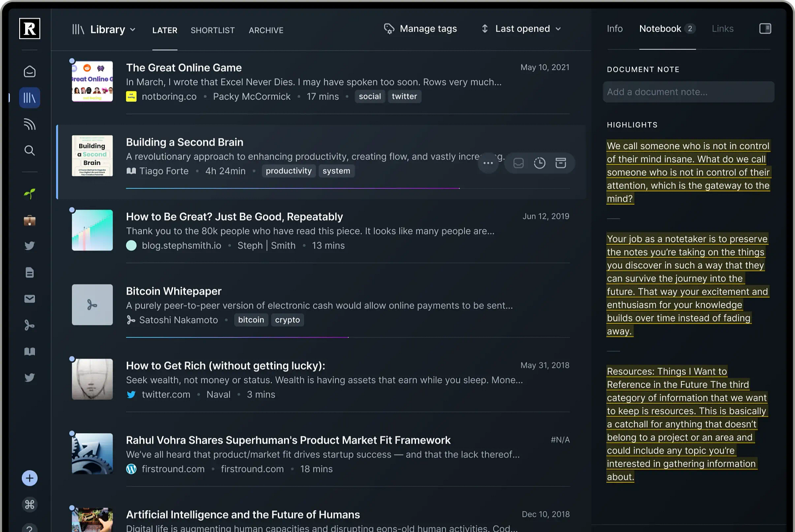Open search from the sidebar
This screenshot has height=532, width=795.
(29, 151)
